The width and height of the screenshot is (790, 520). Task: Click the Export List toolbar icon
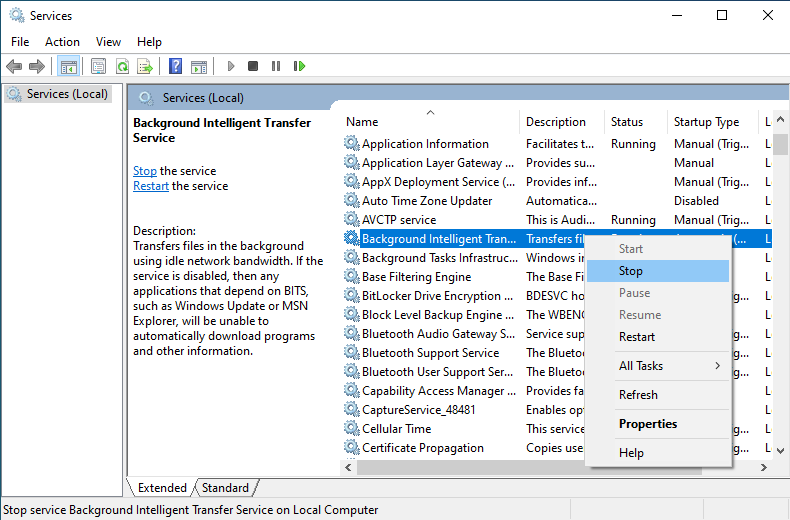145,66
